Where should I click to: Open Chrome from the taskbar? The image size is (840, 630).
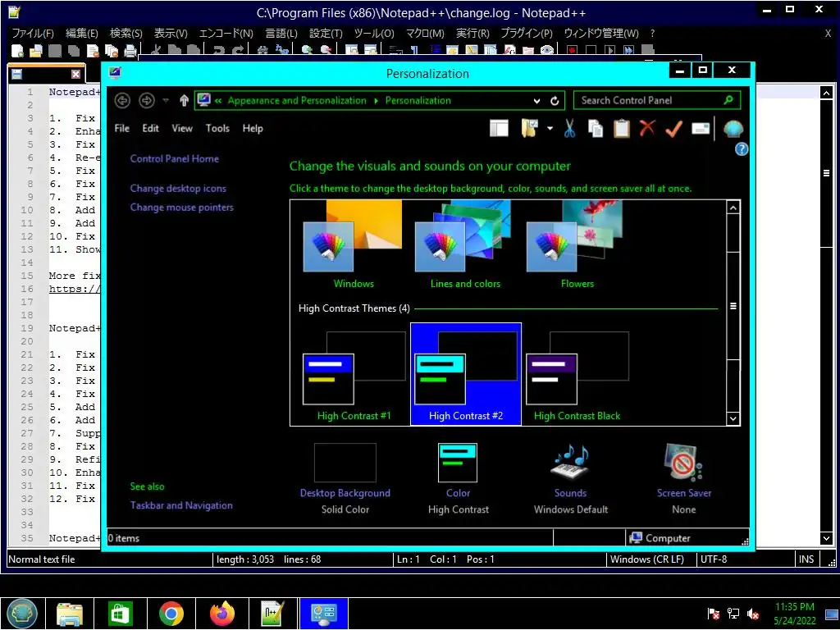click(171, 614)
